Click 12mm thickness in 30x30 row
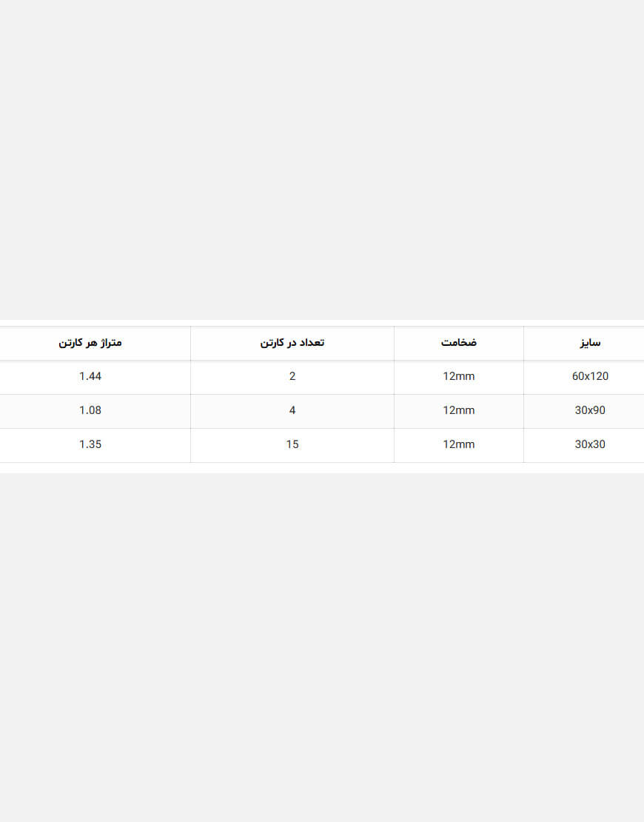 [x=458, y=444]
